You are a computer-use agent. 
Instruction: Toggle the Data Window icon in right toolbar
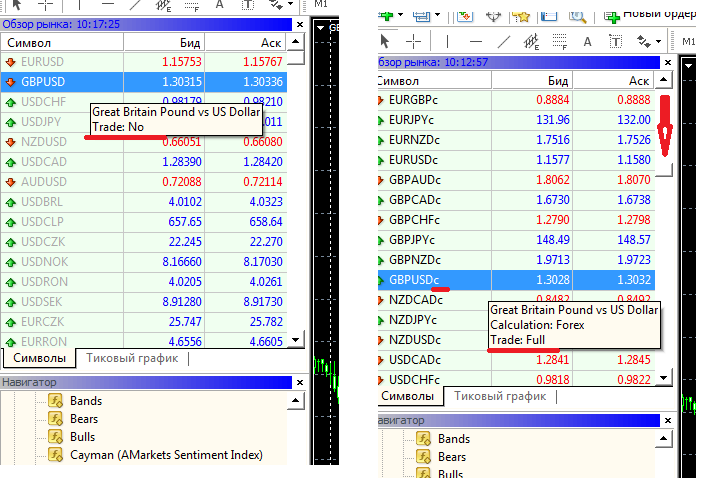pos(493,17)
